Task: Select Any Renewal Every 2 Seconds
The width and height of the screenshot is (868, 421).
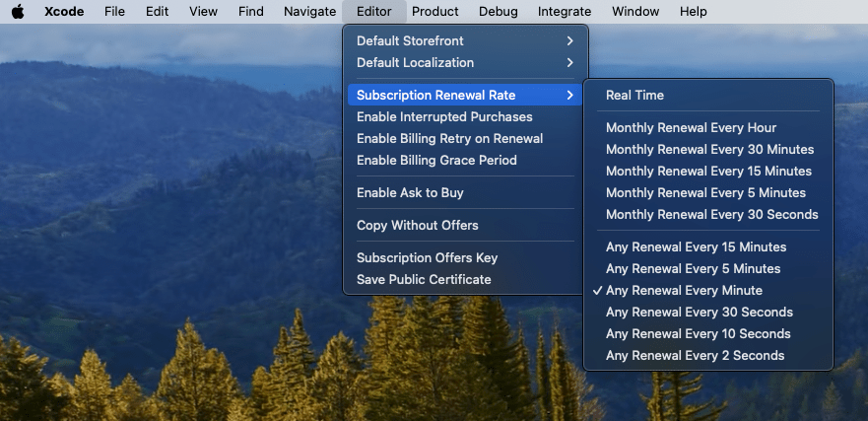Action: [x=695, y=355]
